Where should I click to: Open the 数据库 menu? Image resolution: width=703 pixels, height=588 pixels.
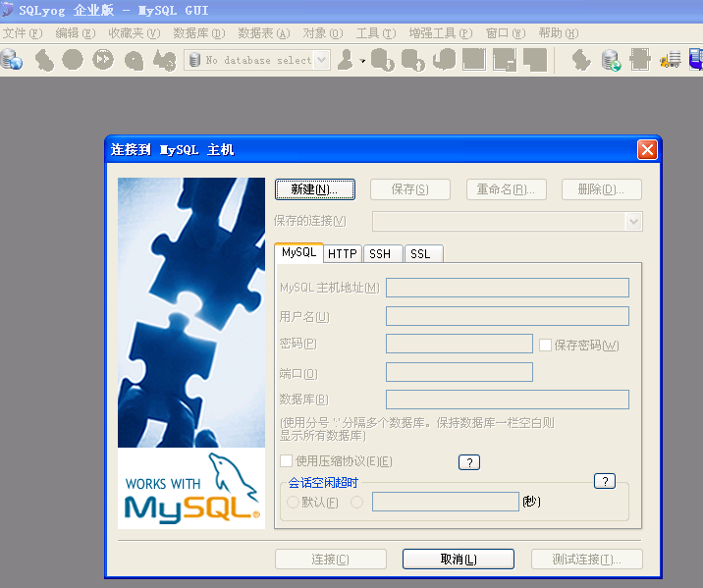[199, 33]
